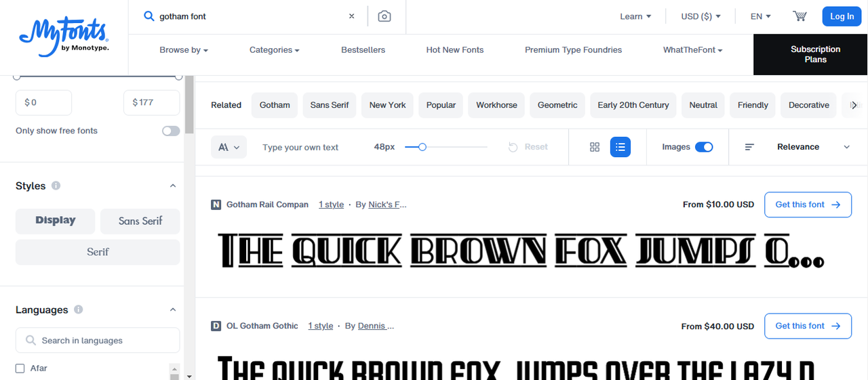Open the EN language dropdown
The image size is (868, 380).
(x=761, y=16)
